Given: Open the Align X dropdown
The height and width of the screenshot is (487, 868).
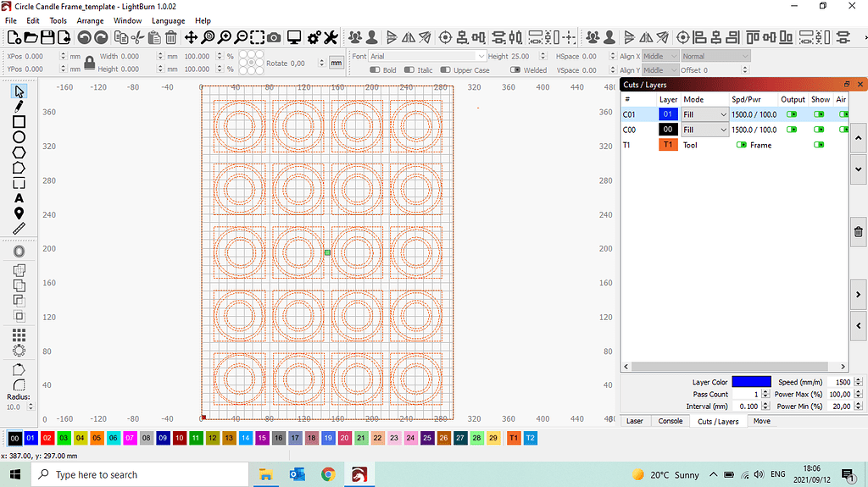Looking at the screenshot, I should click(x=659, y=57).
